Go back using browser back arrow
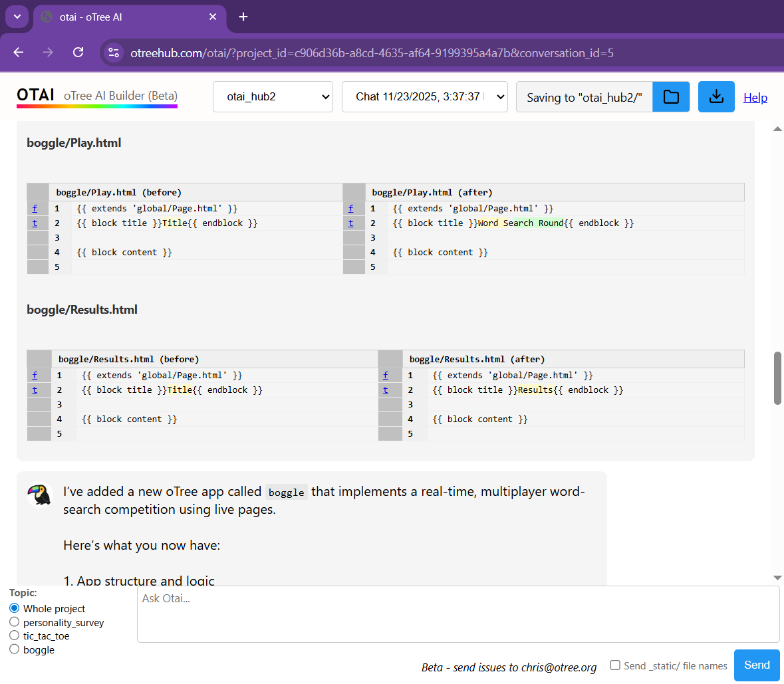This screenshot has height=684, width=784. pos(19,53)
